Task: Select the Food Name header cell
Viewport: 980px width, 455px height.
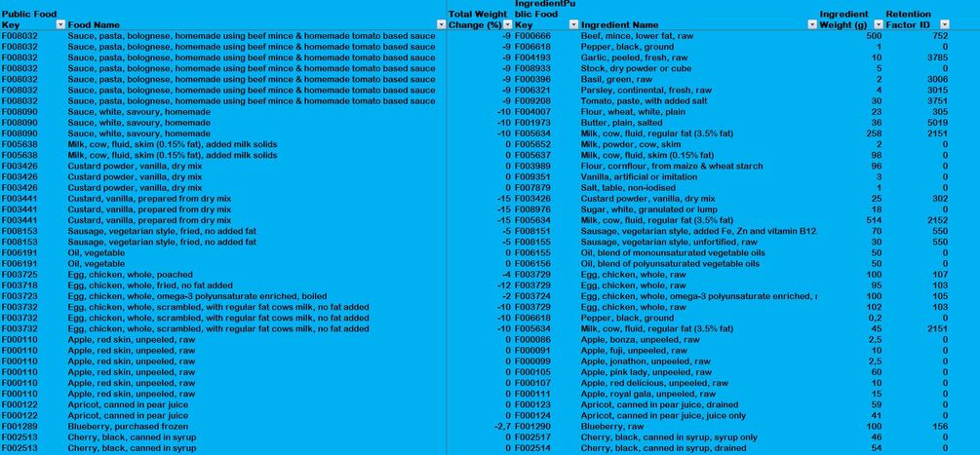Action: coord(94,25)
